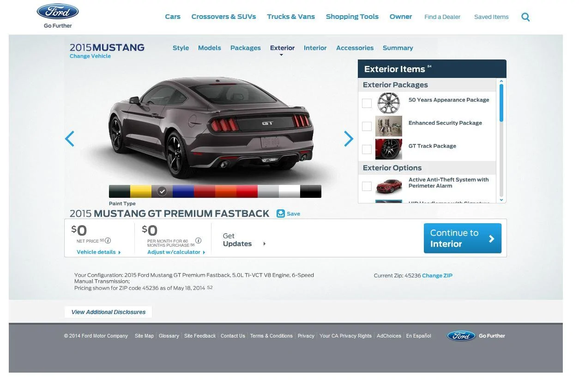This screenshot has width=579, height=392.
Task: Select the white paint swatch
Action: pyautogui.click(x=289, y=191)
